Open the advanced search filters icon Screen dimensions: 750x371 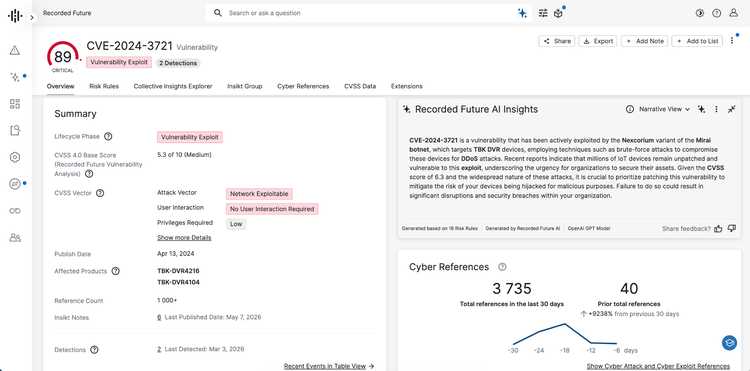(x=543, y=13)
